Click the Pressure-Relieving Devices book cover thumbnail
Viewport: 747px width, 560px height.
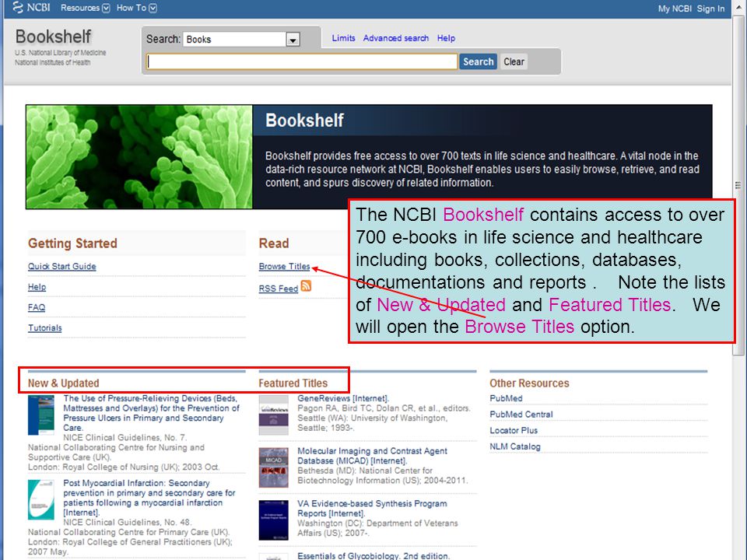[x=41, y=415]
